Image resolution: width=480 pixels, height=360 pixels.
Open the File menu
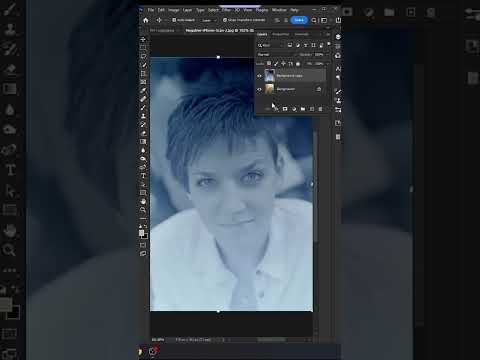point(151,10)
